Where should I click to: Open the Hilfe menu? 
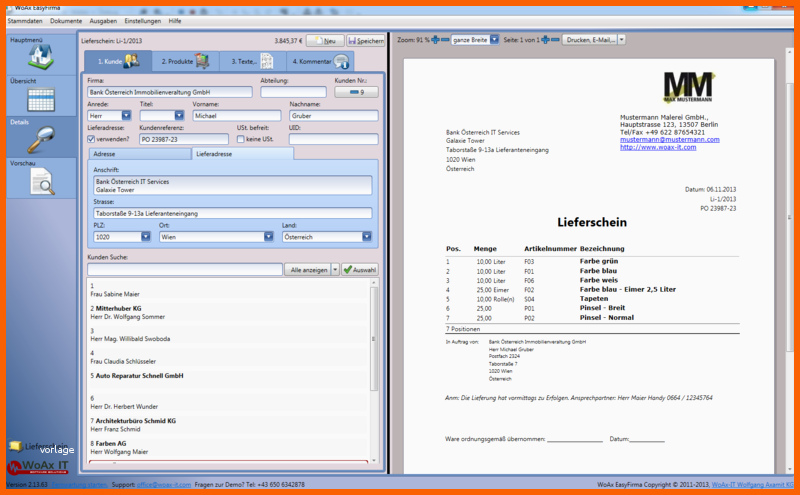pos(175,21)
